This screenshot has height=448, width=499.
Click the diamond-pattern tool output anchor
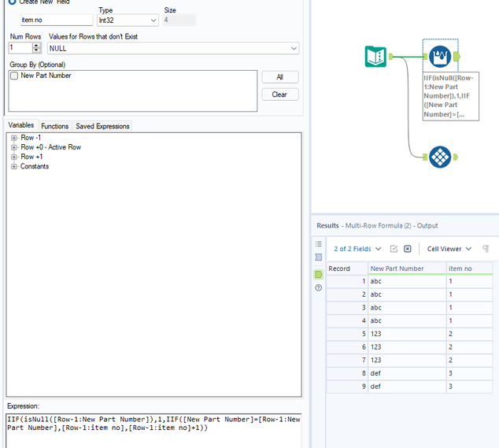click(456, 157)
